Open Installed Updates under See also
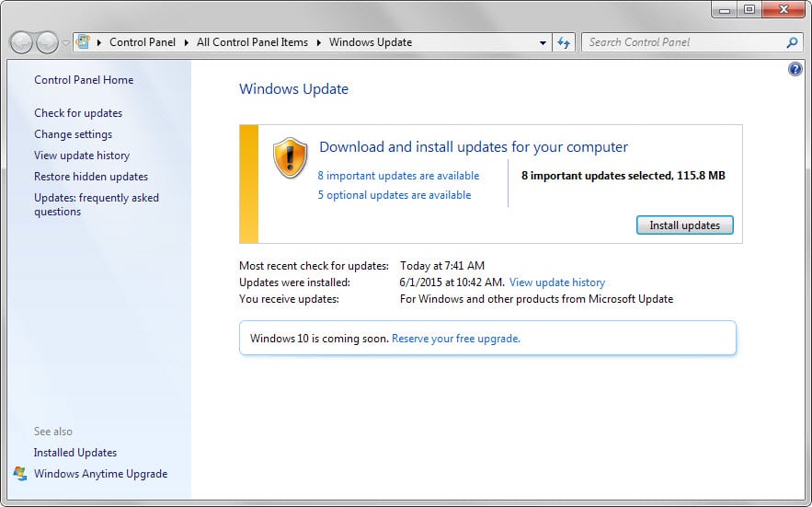 [x=75, y=453]
